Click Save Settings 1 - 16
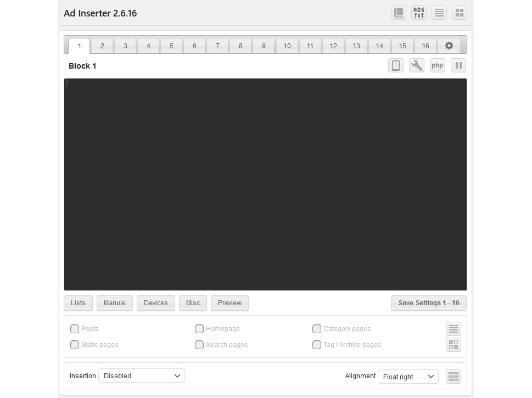 coord(429,303)
